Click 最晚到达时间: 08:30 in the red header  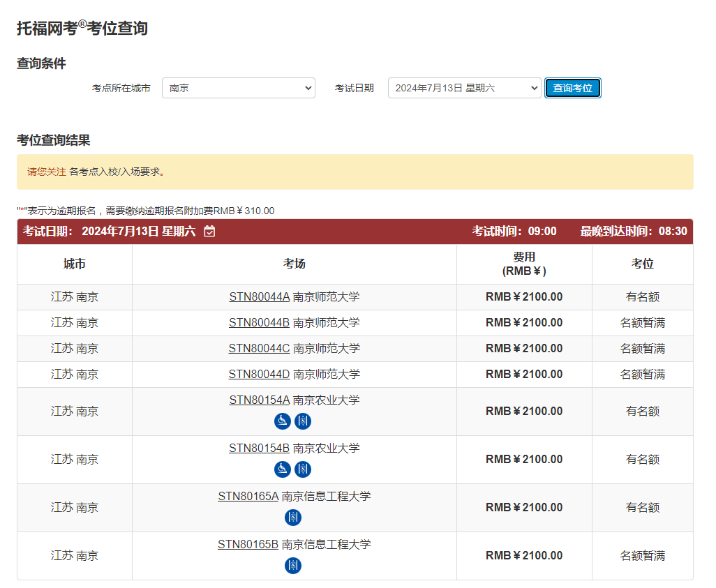click(634, 232)
